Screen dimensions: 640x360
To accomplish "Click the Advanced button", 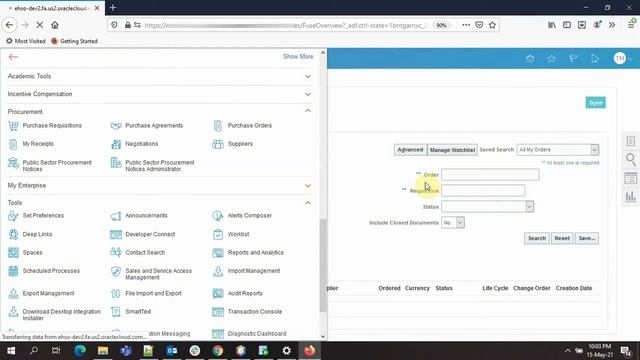I will (410, 150).
